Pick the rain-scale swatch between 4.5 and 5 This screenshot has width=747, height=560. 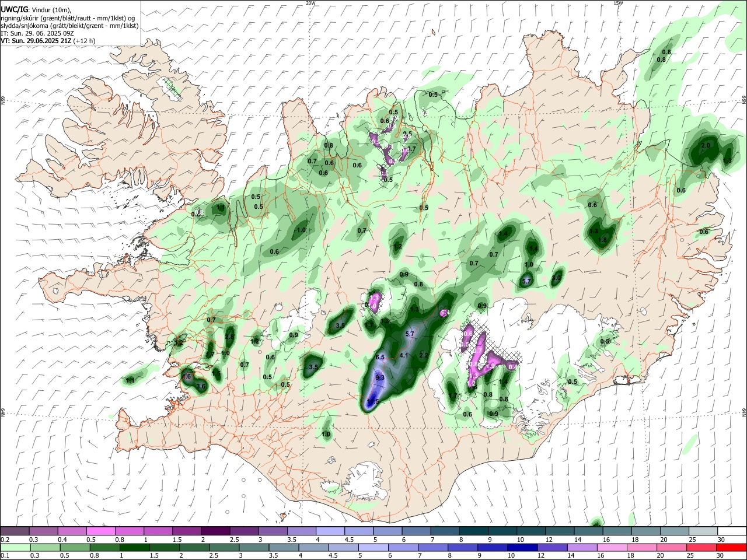coord(344,547)
